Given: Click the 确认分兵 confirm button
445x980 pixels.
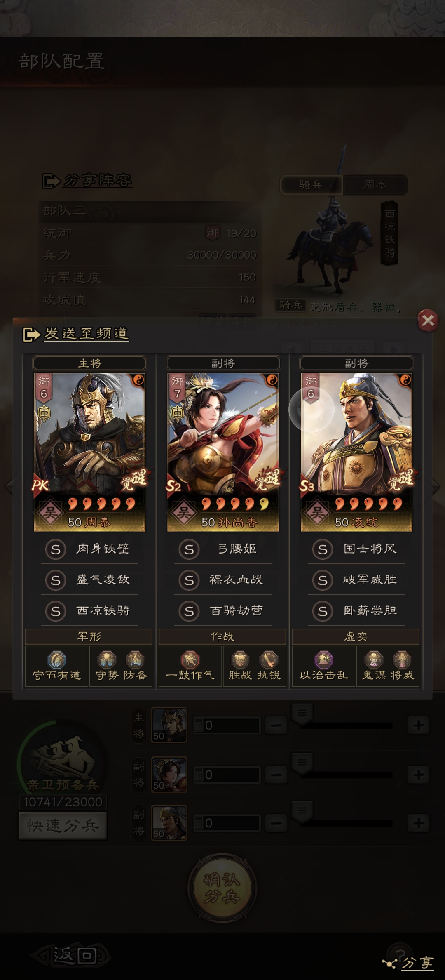Looking at the screenshot, I should point(222,888).
